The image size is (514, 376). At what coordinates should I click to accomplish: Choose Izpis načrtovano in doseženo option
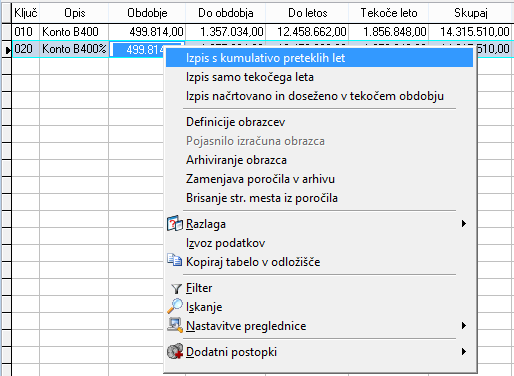pos(319,96)
